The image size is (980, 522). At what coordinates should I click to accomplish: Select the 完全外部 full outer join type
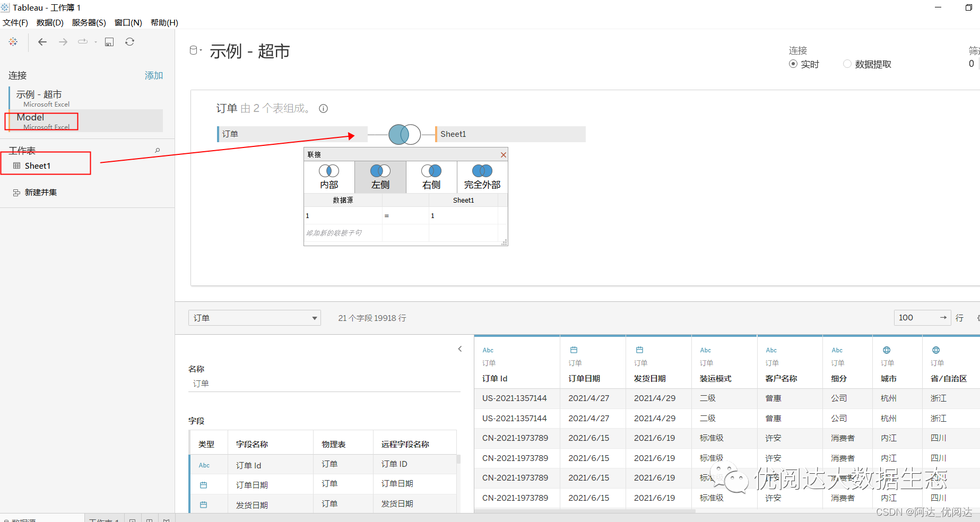click(482, 177)
